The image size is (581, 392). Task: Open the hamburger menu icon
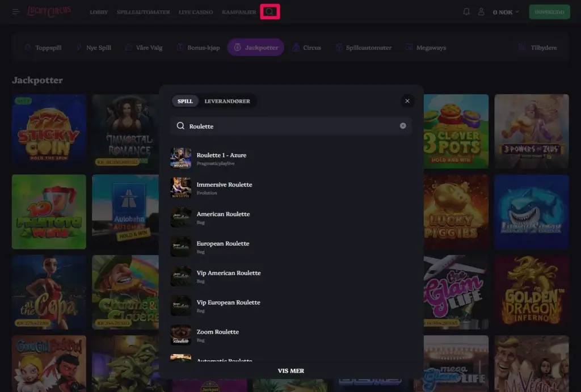pyautogui.click(x=15, y=12)
